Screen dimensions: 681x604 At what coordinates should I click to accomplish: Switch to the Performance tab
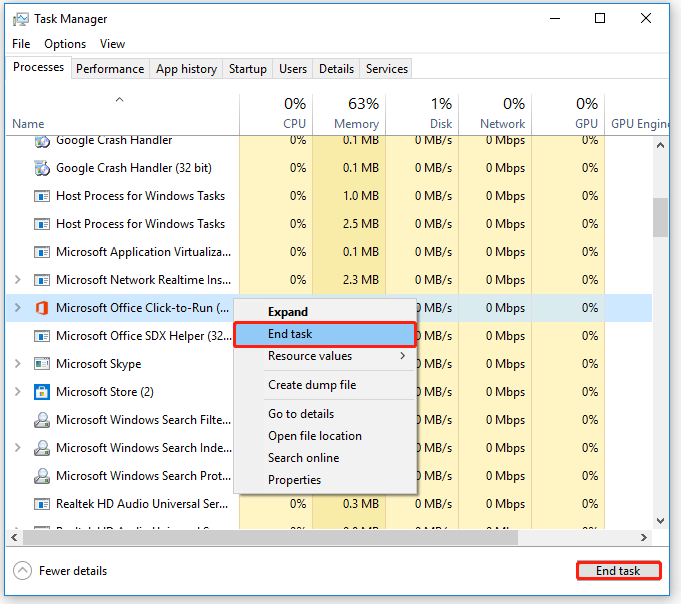[110, 69]
